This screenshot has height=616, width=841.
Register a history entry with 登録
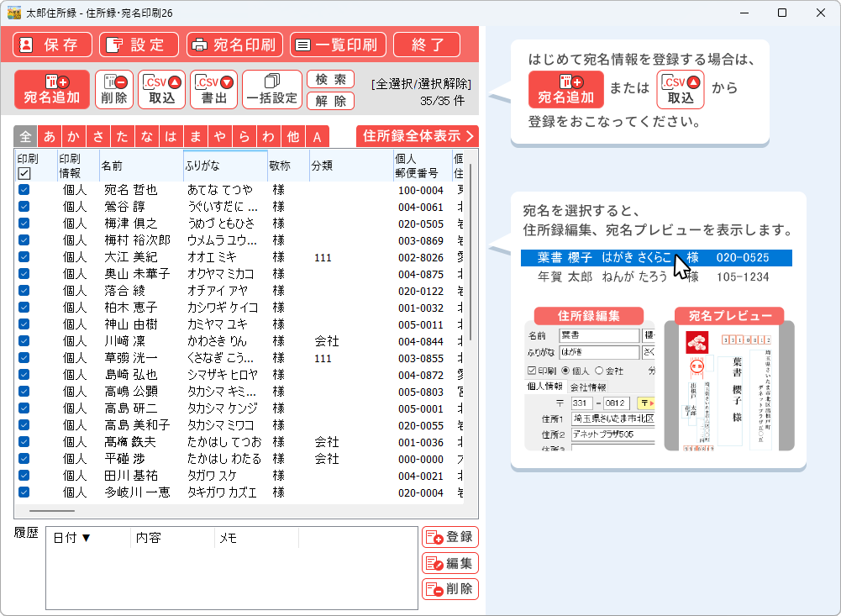click(x=449, y=537)
